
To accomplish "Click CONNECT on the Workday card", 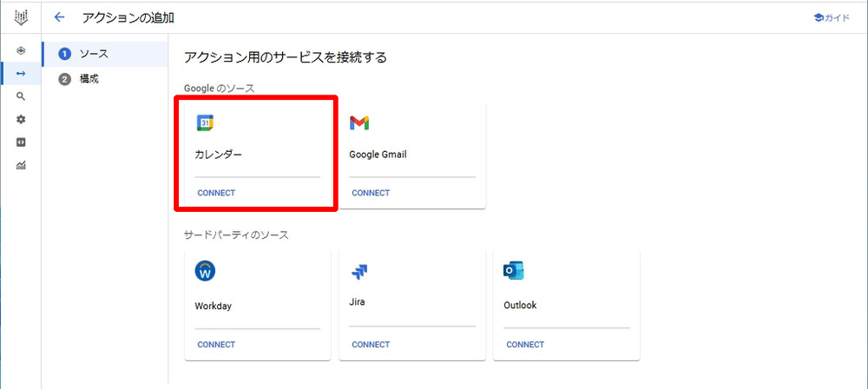I will point(216,344).
